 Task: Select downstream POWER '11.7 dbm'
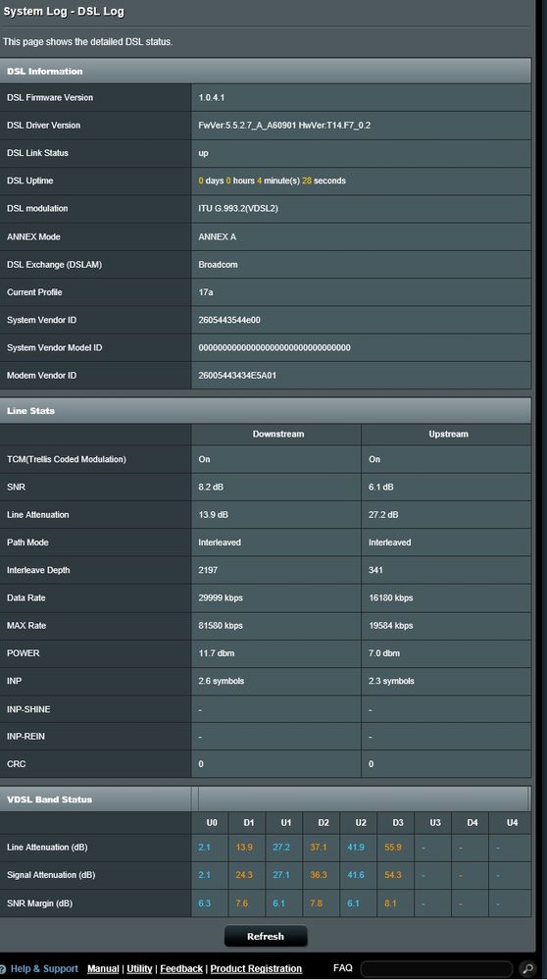pyautogui.click(x=216, y=653)
